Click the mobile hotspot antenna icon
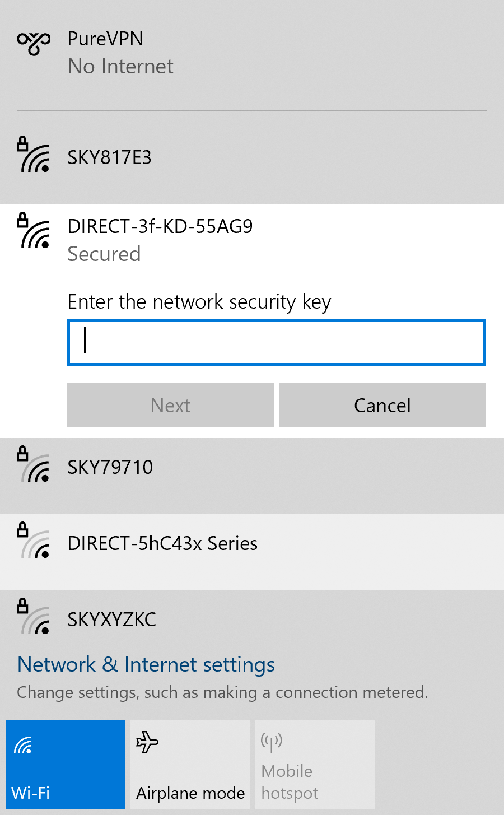 pos(272,742)
